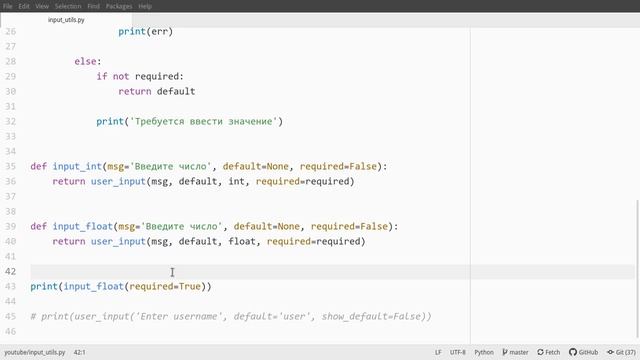Viewport: 640px width, 360px height.
Task: Click 'return default' on line 30
Action: point(157,91)
